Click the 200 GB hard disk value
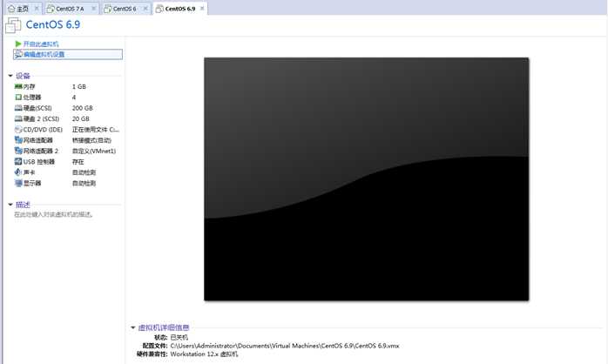Image resolution: width=608 pixels, height=364 pixels. [82, 108]
